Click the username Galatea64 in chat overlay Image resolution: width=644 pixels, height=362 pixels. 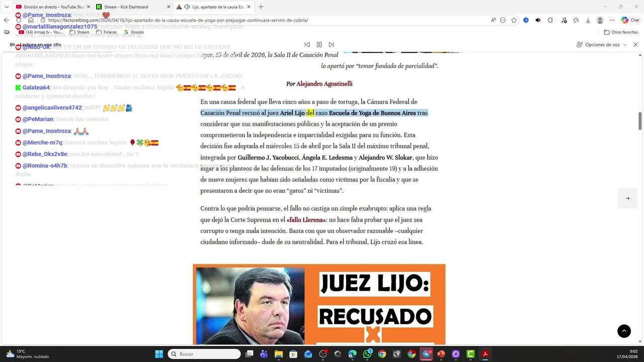pos(36,87)
